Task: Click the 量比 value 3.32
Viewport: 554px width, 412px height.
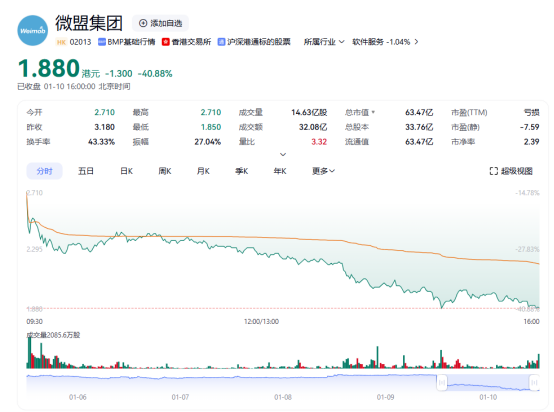Action: click(319, 142)
